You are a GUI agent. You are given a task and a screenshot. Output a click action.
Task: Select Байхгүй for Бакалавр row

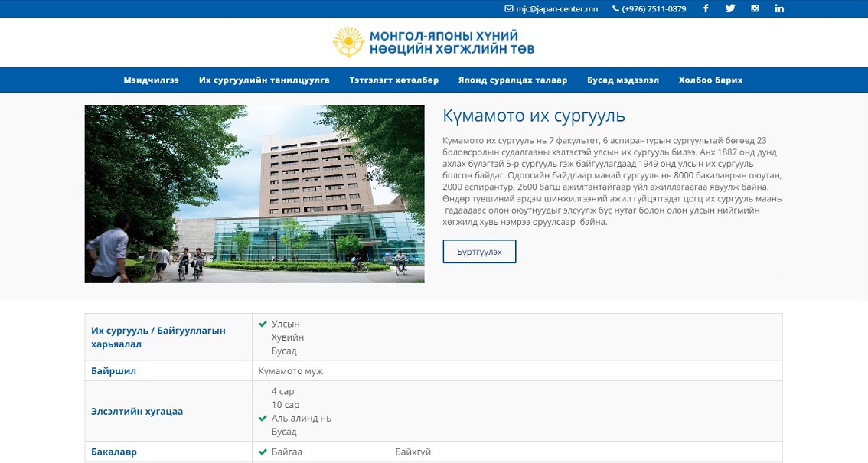point(413,452)
